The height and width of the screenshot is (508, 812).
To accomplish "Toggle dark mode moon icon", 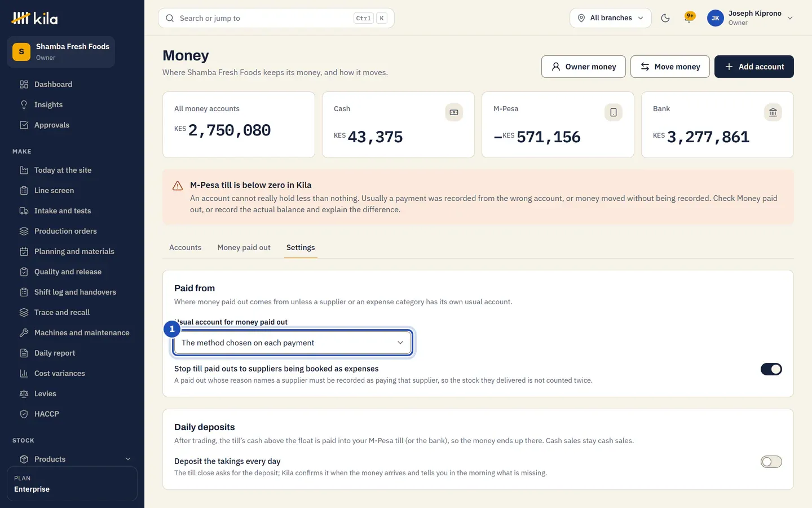I will point(665,18).
